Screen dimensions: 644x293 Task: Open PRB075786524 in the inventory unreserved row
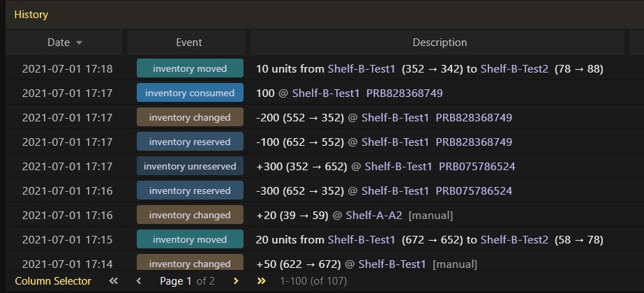click(x=477, y=167)
